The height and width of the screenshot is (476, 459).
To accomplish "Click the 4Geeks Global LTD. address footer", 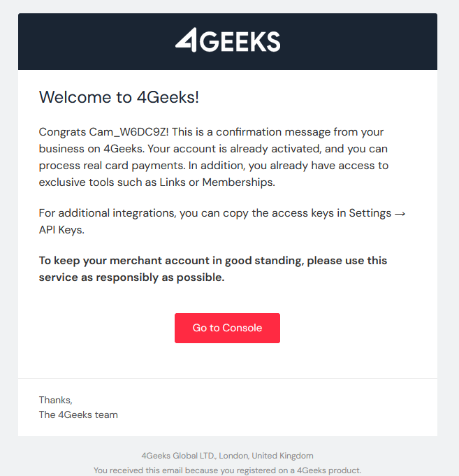I will [x=227, y=456].
